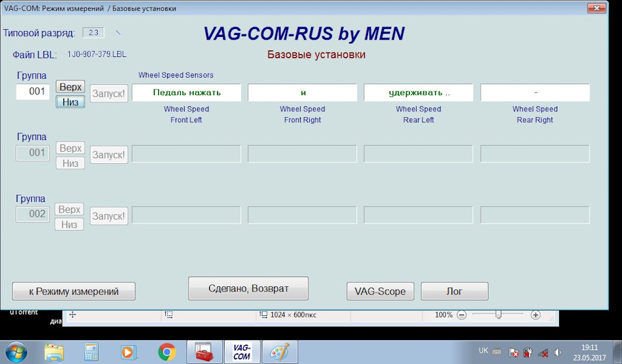Adjust Paint's zoom slider thumb
The image size is (622, 364).
(499, 315)
